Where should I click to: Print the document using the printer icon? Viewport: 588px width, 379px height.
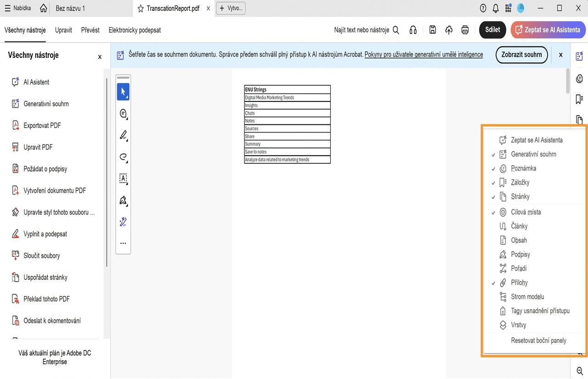click(465, 30)
